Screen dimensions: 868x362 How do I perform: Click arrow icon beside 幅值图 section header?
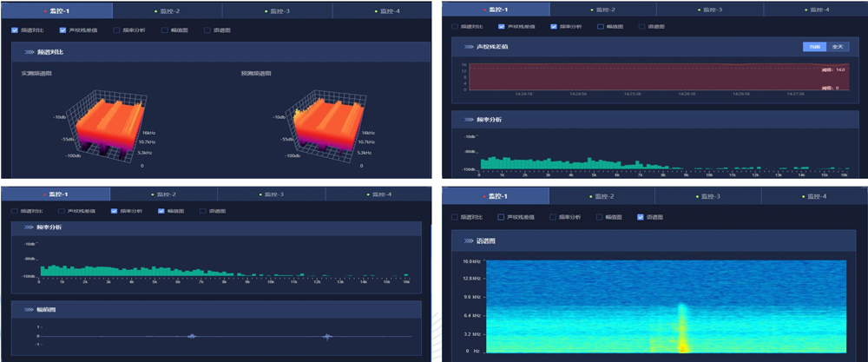(x=29, y=309)
